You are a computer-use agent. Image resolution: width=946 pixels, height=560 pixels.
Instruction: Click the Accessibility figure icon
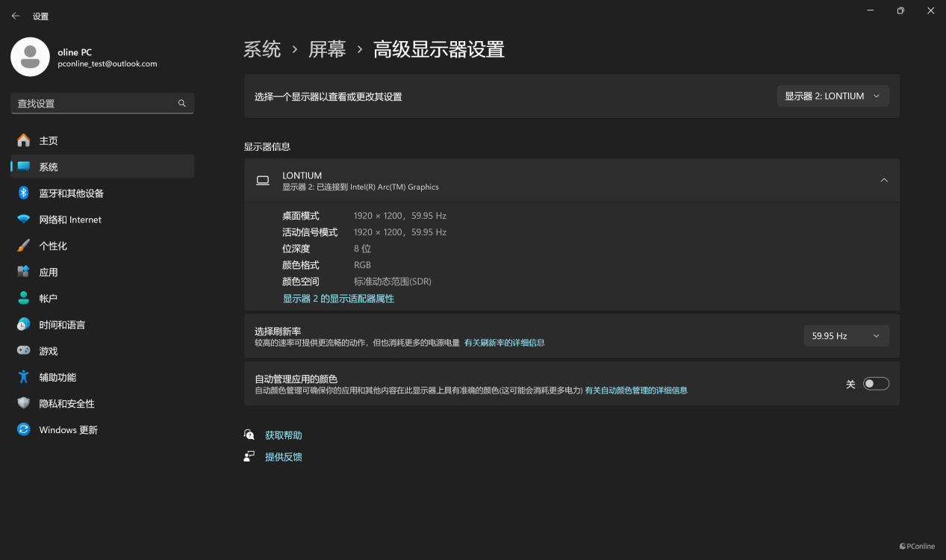(24, 377)
